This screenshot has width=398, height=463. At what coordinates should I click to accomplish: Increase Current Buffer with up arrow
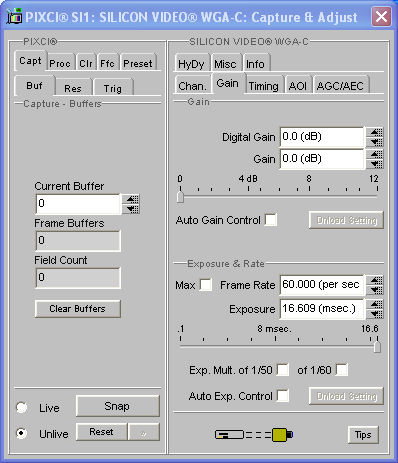131,199
